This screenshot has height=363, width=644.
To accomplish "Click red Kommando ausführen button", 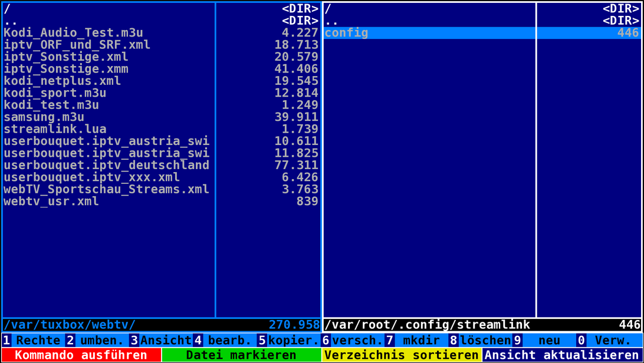I will tap(81, 355).
